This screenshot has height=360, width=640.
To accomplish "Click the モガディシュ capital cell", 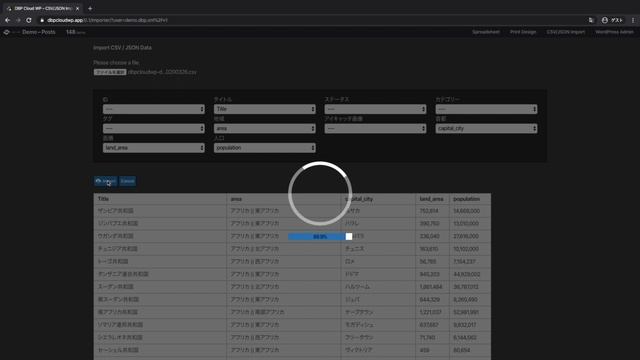I will point(378,325).
